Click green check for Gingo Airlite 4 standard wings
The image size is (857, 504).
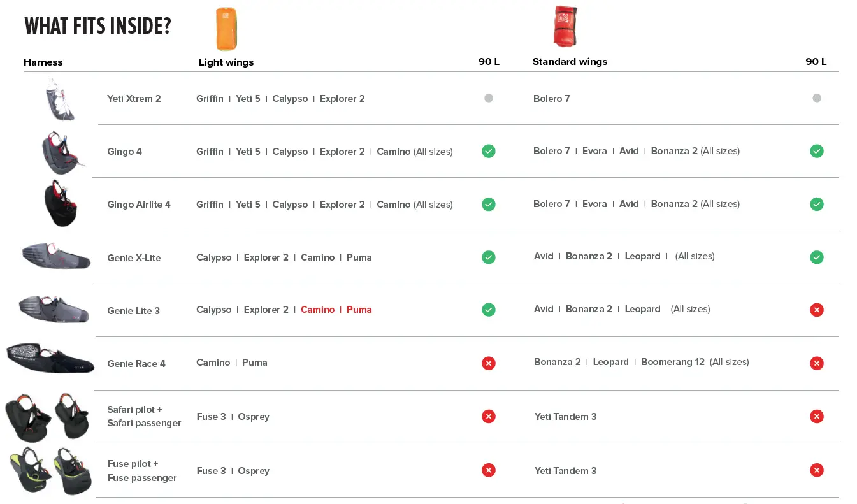pyautogui.click(x=816, y=204)
